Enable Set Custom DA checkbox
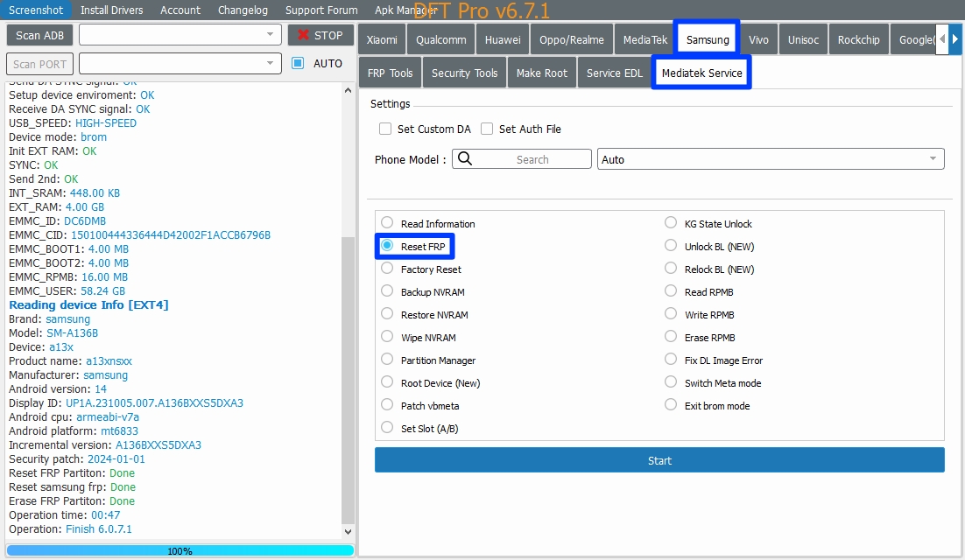Screen dimensions: 965x560 (x=385, y=129)
